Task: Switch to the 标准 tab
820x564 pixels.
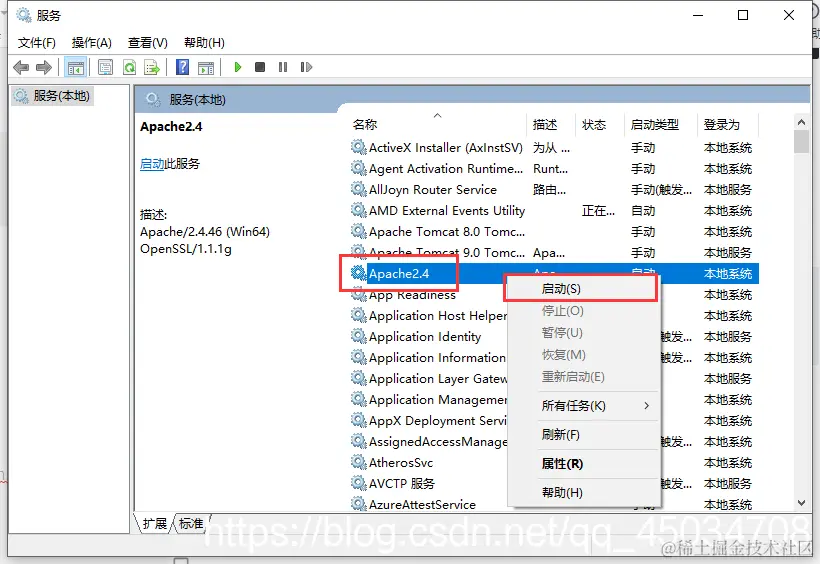Action: click(191, 523)
